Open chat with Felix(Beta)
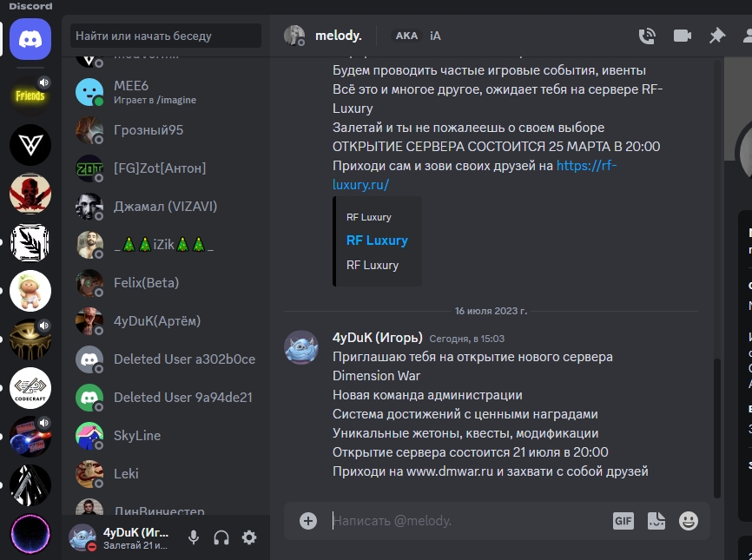The height and width of the screenshot is (560, 752). (x=166, y=283)
